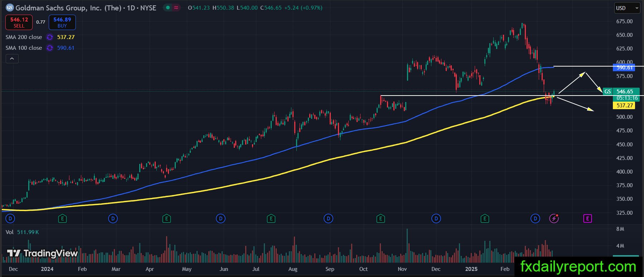Open the earnings marker in July 2024
Screen dimensions: 644x277
click(271, 218)
